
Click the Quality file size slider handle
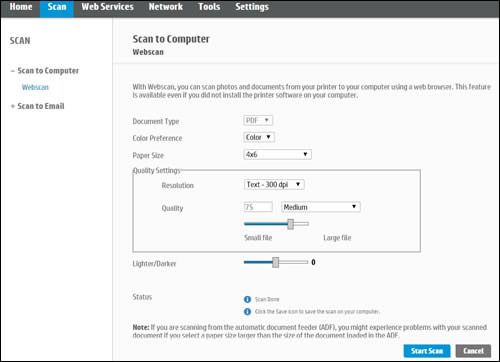290,224
